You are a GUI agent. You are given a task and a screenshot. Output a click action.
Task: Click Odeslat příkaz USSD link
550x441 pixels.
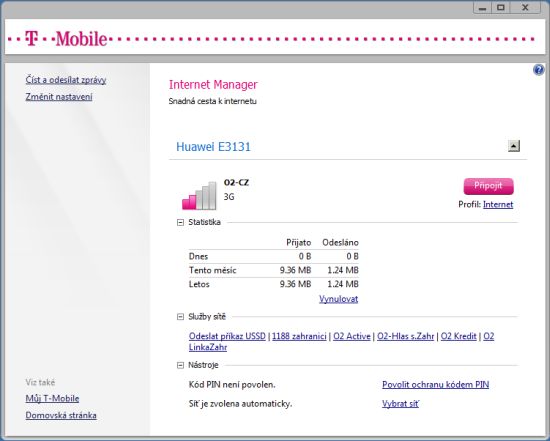pyautogui.click(x=227, y=336)
